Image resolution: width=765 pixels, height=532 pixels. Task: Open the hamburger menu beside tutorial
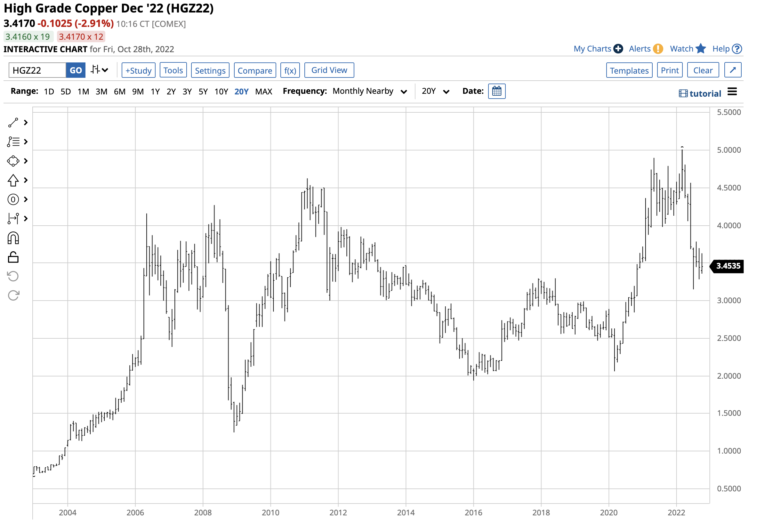733,92
